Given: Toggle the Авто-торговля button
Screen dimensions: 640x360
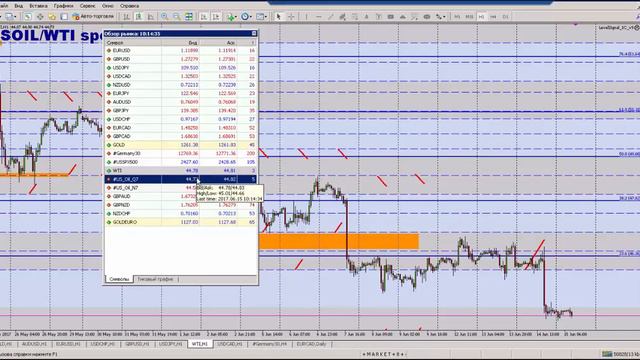Looking at the screenshot, I should [x=93, y=16].
